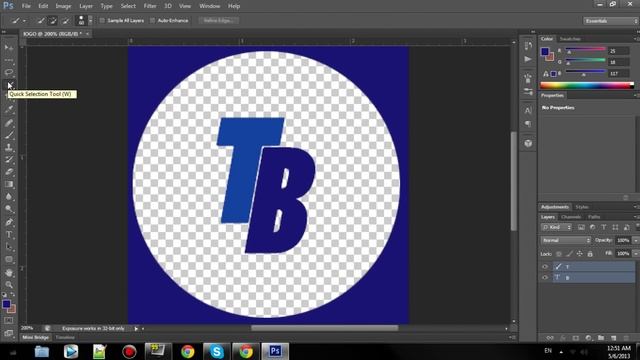Click Subtract from Selection mode icon
640x360 pixels.
65,20
